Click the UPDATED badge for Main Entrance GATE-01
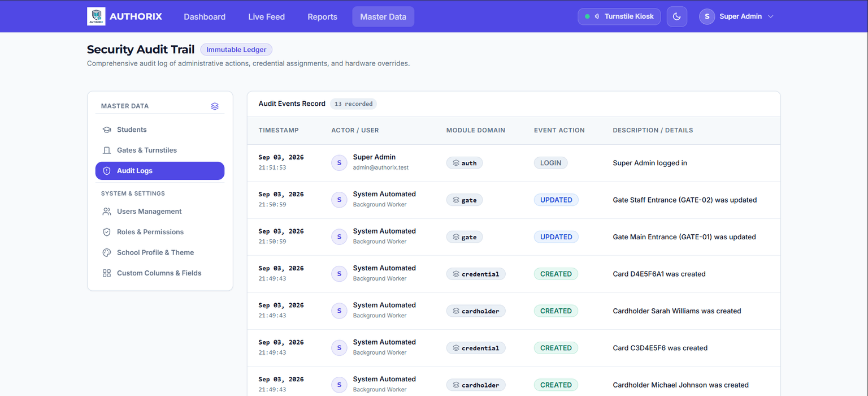 (x=556, y=237)
